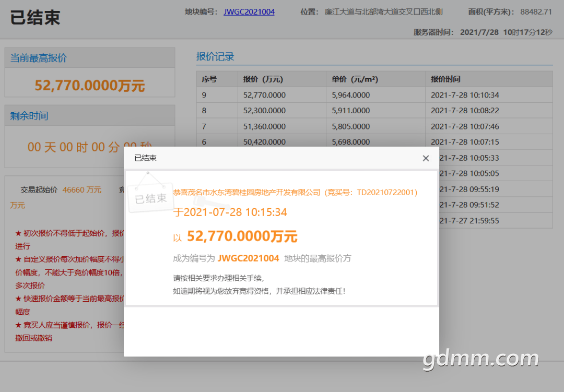This screenshot has height=392, width=564.
Task: Click the large 已结束 page heading
Action: (x=36, y=17)
